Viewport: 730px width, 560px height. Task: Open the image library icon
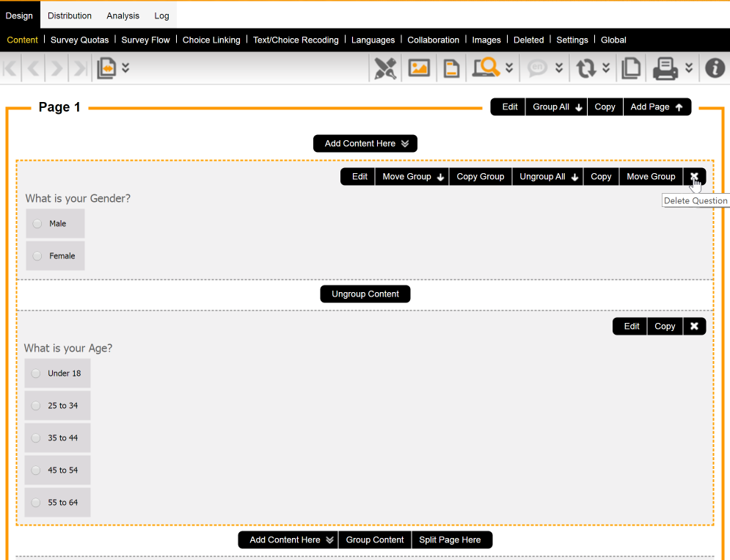point(418,68)
